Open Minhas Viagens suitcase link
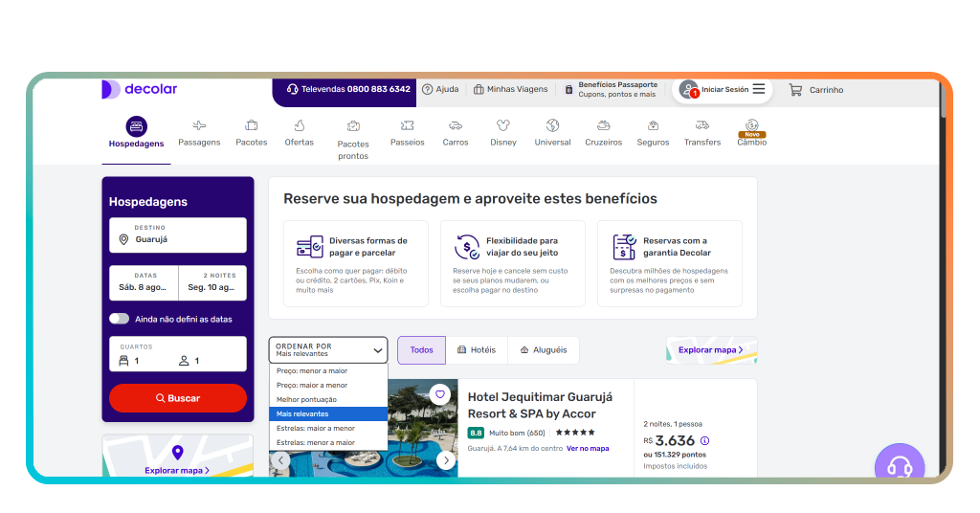The width and height of the screenshot is (980, 513). pos(511,89)
